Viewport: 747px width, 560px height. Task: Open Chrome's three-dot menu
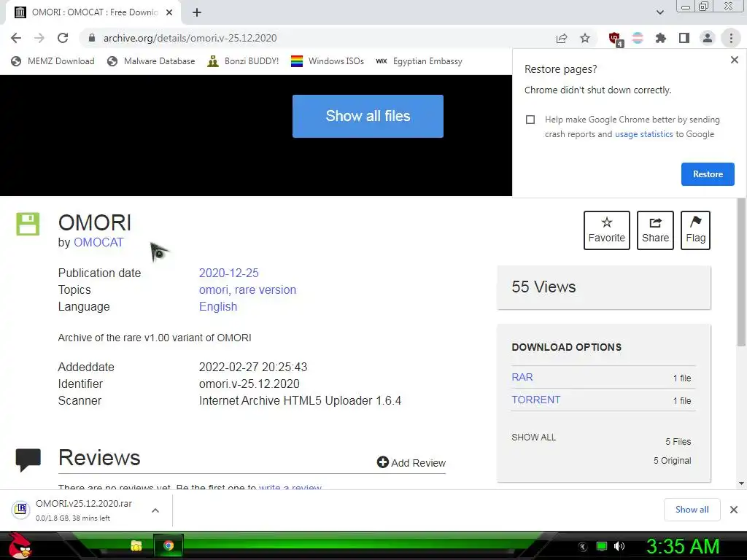731,38
